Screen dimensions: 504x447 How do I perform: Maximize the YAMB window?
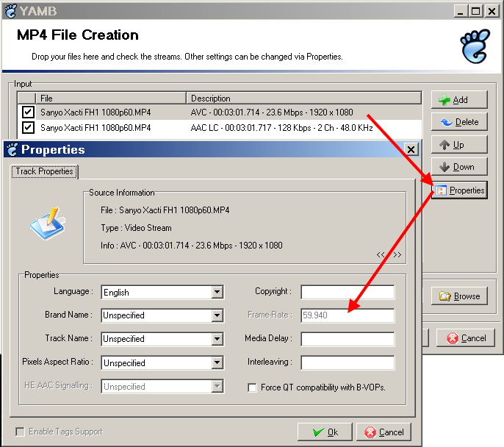[476, 11]
